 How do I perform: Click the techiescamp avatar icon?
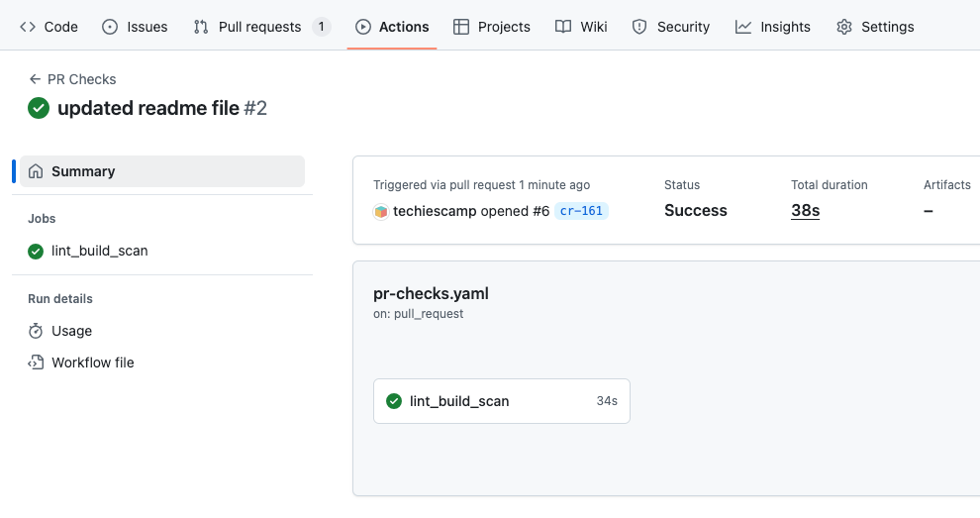(381, 211)
